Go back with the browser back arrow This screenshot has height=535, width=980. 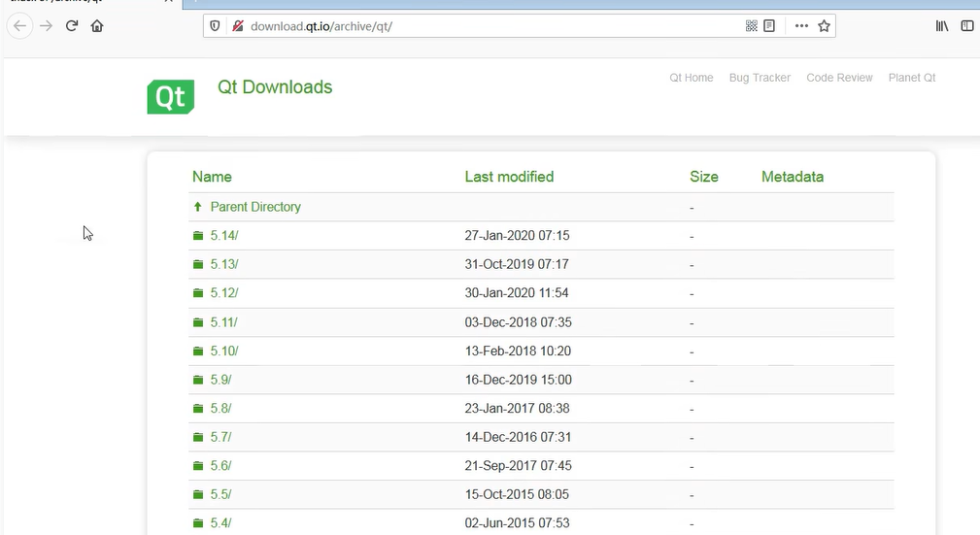20,26
